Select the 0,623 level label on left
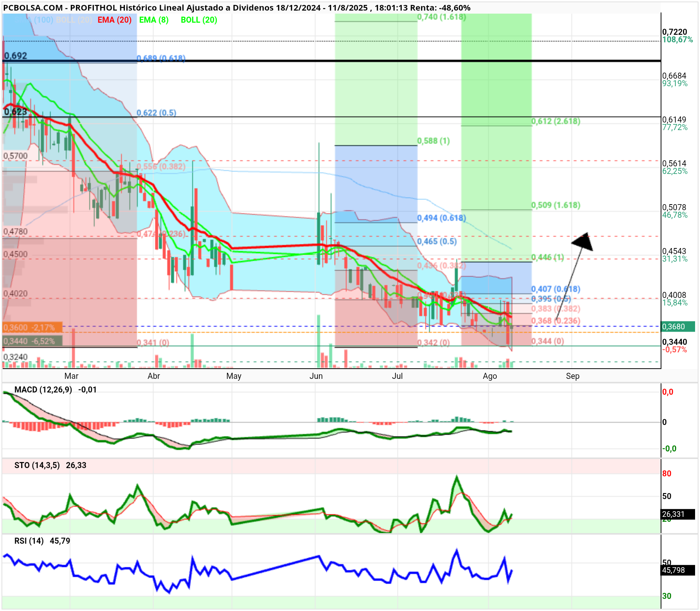This screenshot has width=700, height=611. [x=16, y=112]
